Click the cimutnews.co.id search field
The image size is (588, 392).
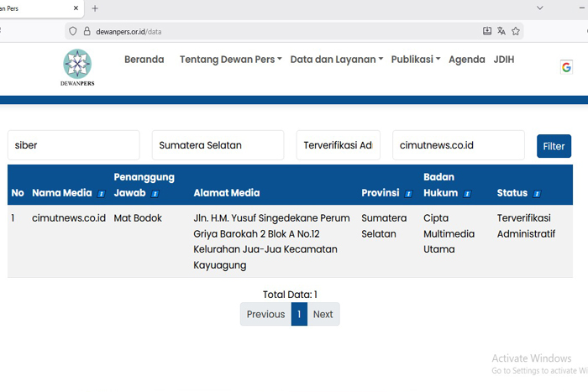[458, 145]
